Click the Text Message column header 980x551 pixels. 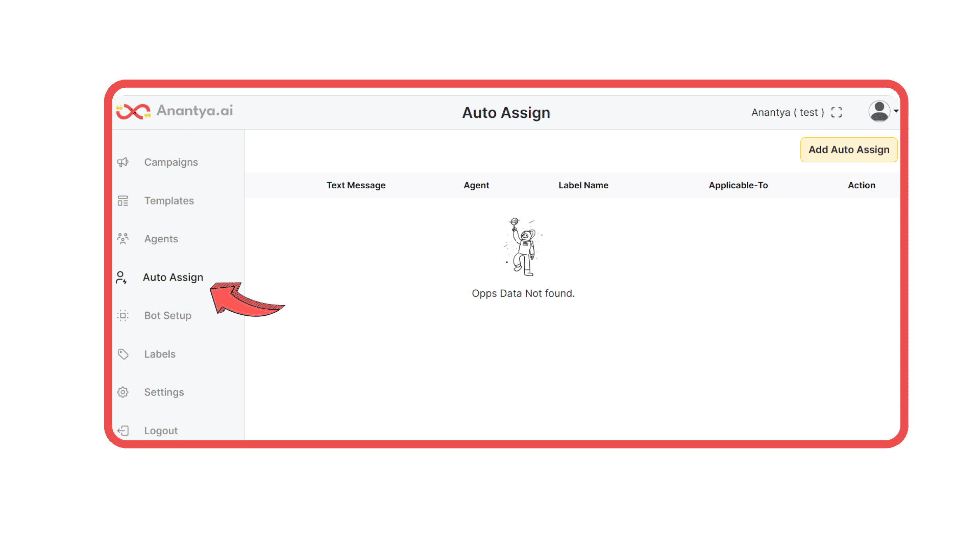[x=356, y=185]
